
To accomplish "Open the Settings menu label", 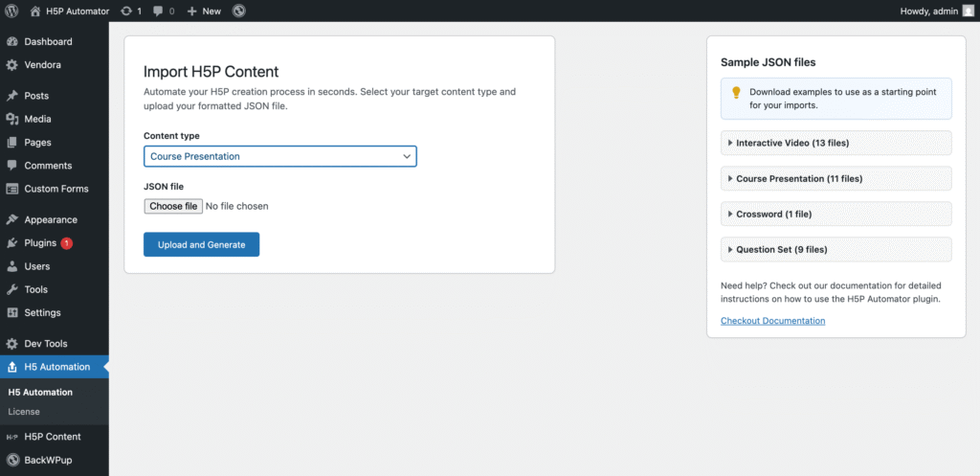I will point(42,313).
